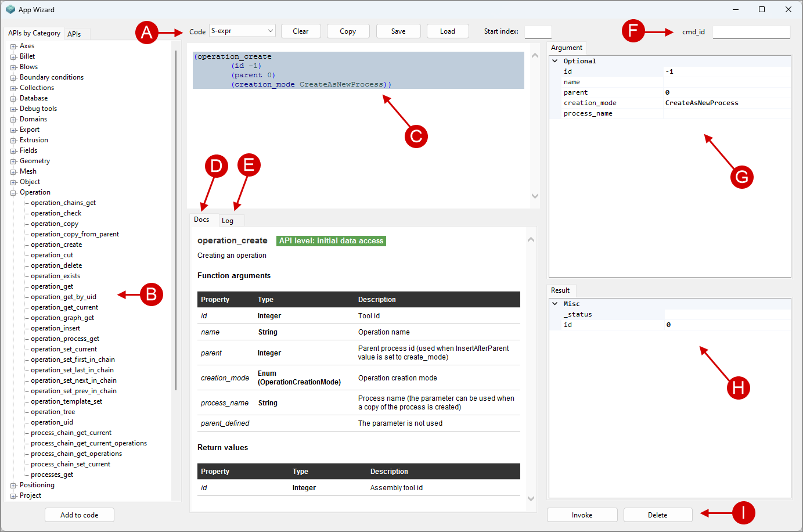Collapse the Operation tree category
Image resolution: width=803 pixels, height=532 pixels.
pos(13,193)
